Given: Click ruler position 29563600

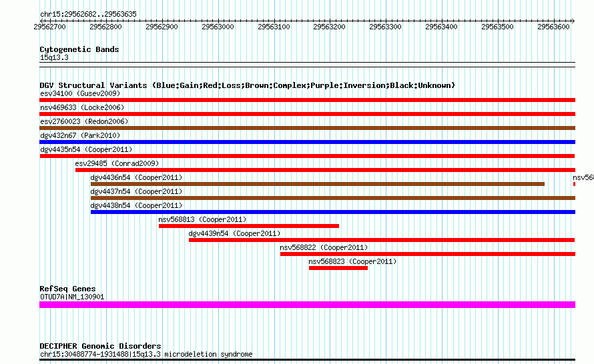Looking at the screenshot, I should pos(553,27).
